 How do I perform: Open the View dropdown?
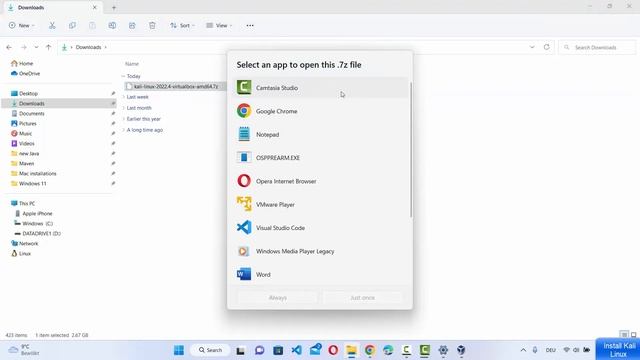[219, 25]
